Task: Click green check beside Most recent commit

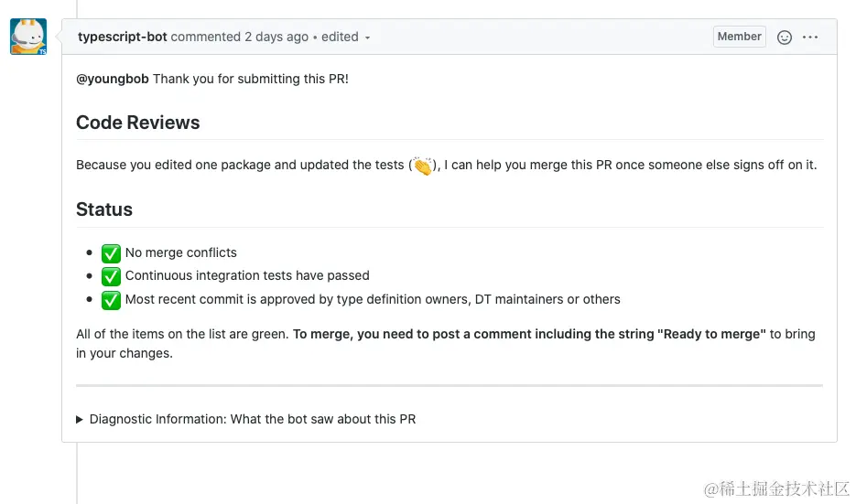Action: [111, 300]
